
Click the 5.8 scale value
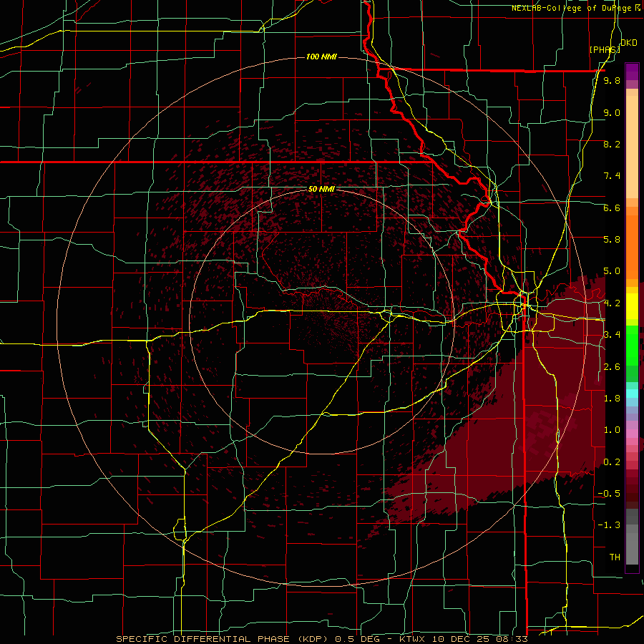612,240
